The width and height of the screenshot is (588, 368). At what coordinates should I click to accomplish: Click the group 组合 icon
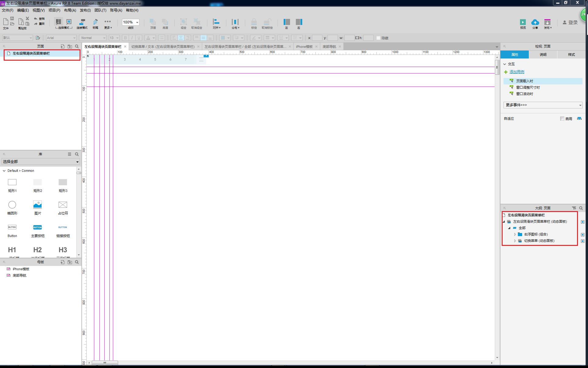tap(183, 22)
